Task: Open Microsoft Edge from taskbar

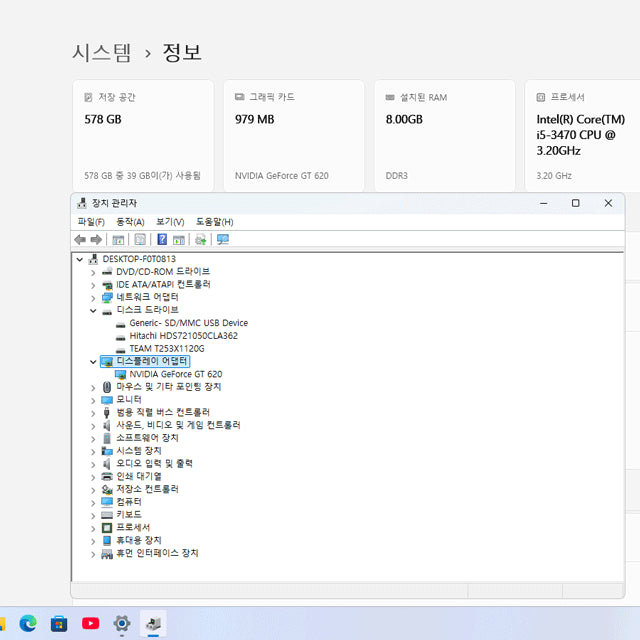Action: (28, 624)
